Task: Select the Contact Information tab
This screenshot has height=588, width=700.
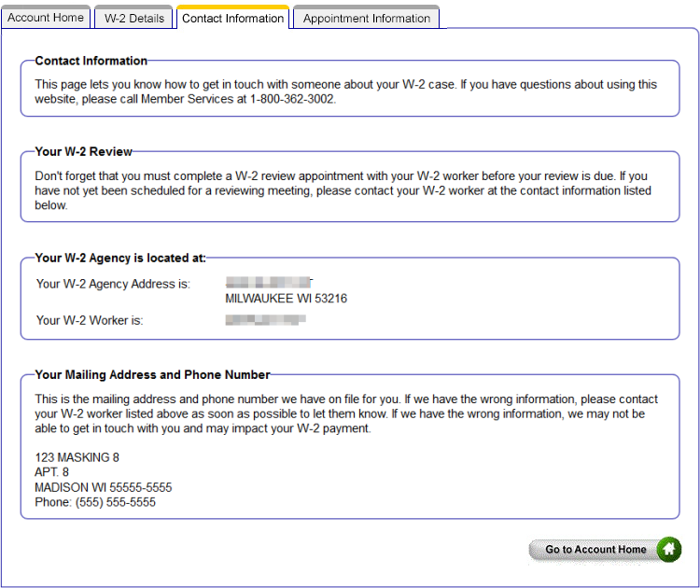Action: pyautogui.click(x=232, y=18)
